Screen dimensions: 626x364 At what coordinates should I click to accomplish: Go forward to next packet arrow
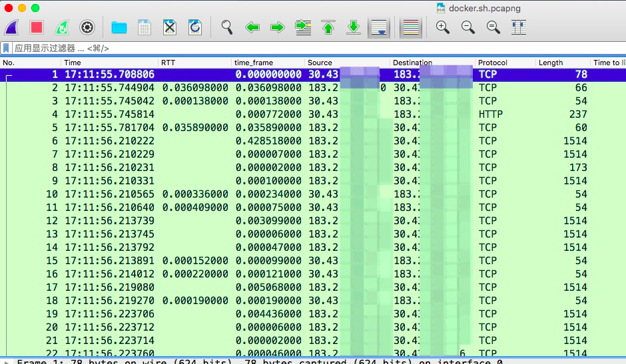pos(278,27)
